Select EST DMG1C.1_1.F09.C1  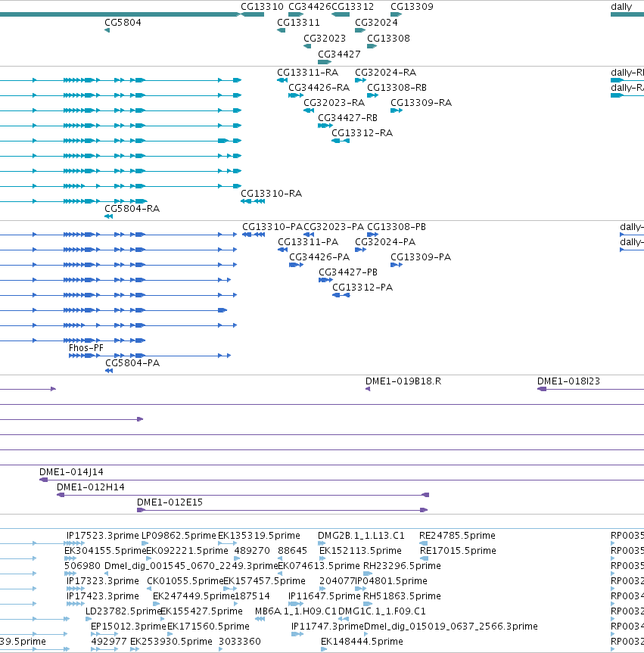click(x=382, y=611)
